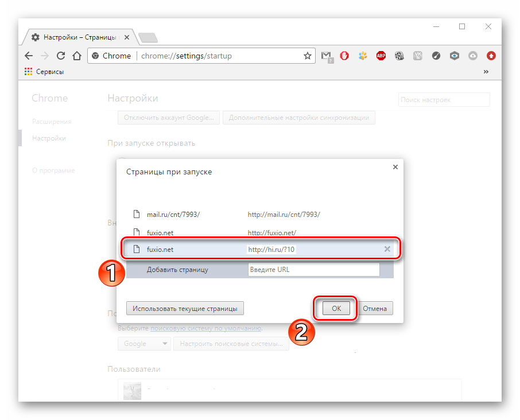Viewport: 520px width, 420px height.
Task: Click the gray cloud download extension icon
Action: coord(473,56)
